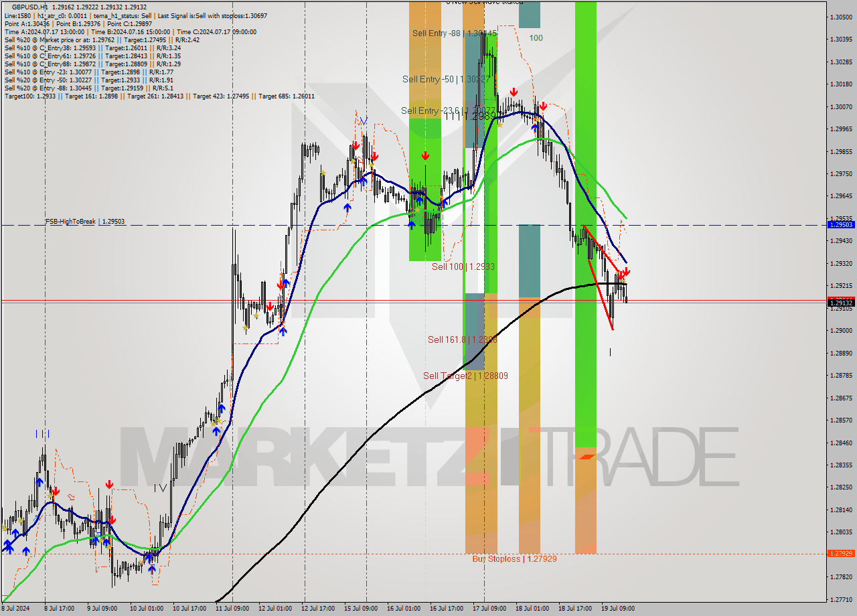Select the 'Sell Entry -88 | 1.30445' label
This screenshot has height=616, width=857.
click(x=455, y=33)
